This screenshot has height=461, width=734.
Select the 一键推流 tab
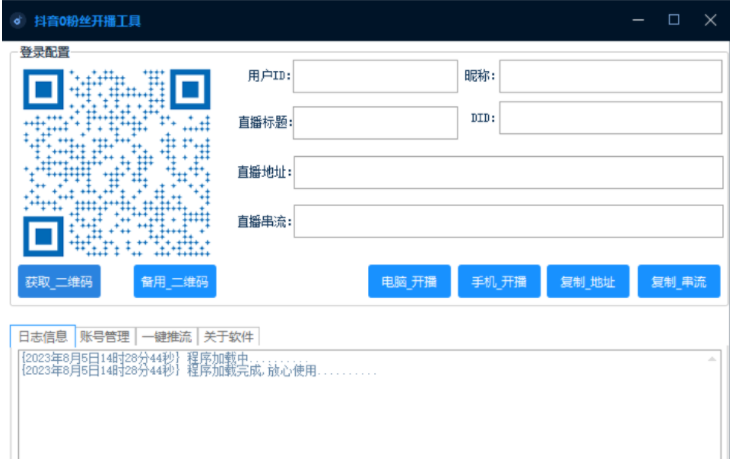tap(166, 336)
